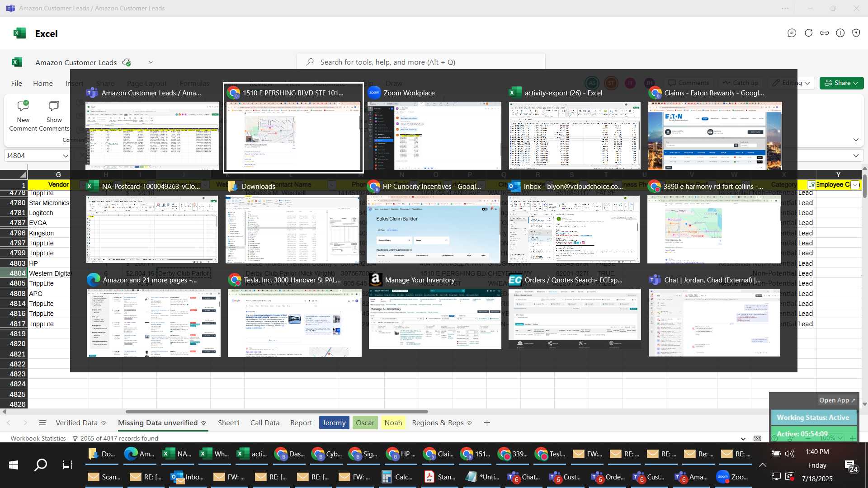Add a new sheet with plus icon

487,423
